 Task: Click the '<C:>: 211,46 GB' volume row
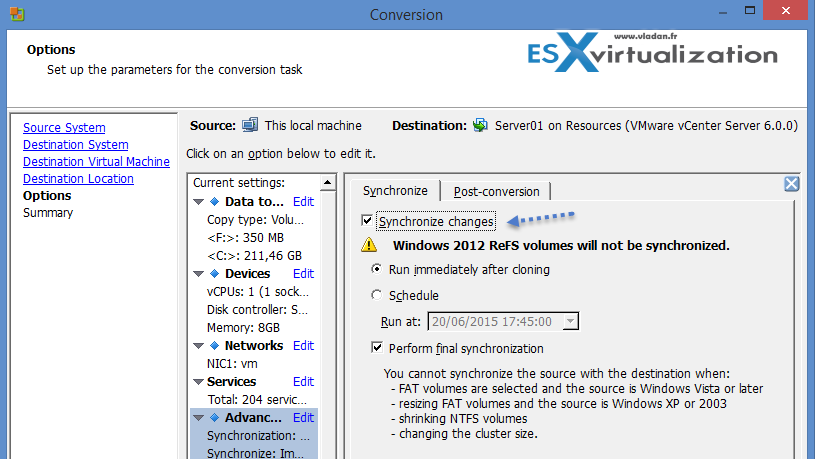(x=254, y=255)
